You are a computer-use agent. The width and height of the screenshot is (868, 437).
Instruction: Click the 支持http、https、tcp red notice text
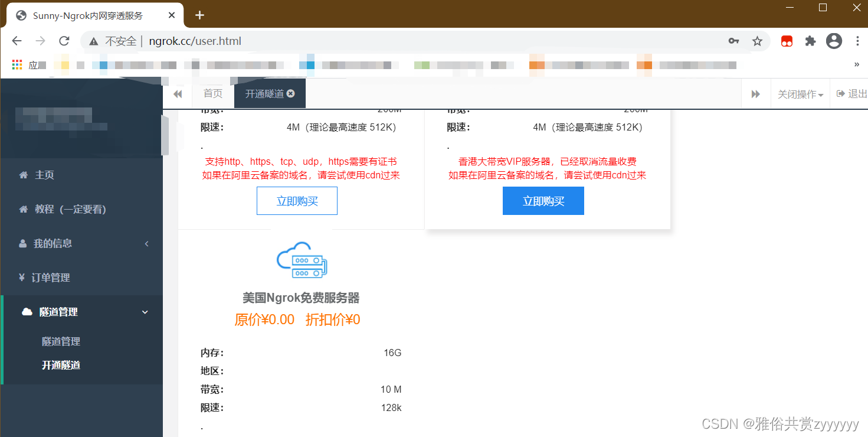(x=301, y=161)
